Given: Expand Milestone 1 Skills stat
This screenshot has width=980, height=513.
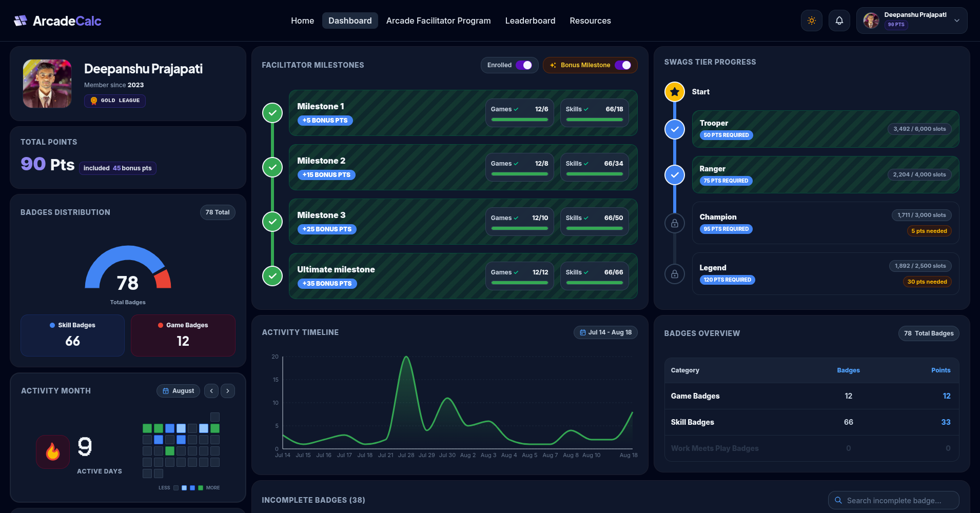Looking at the screenshot, I should 594,113.
